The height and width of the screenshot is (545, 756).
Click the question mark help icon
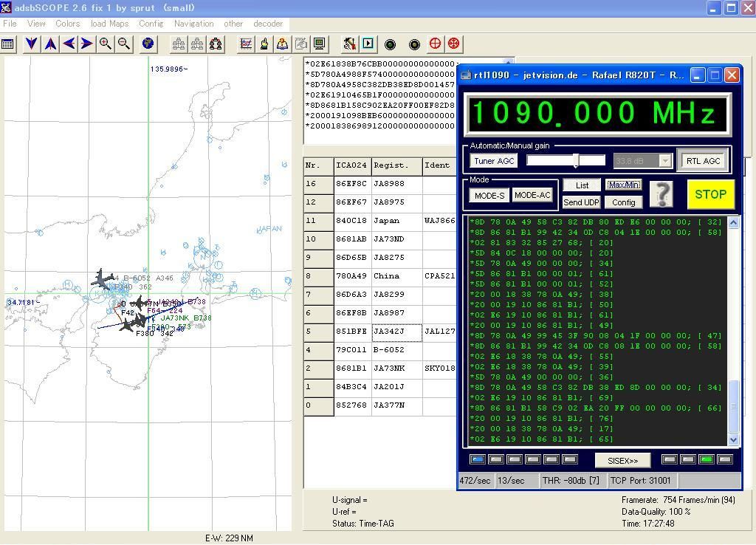pyautogui.click(x=662, y=193)
